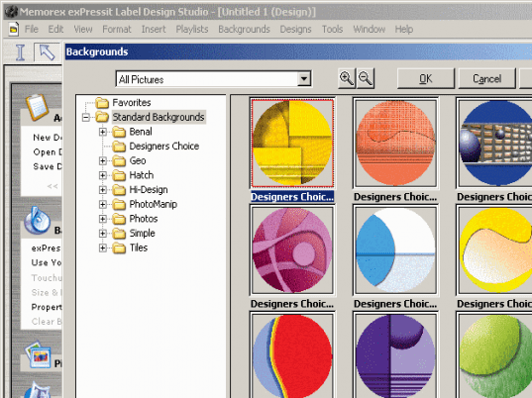Expand the Tiles folder node
The height and width of the screenshot is (398, 532).
click(103, 249)
